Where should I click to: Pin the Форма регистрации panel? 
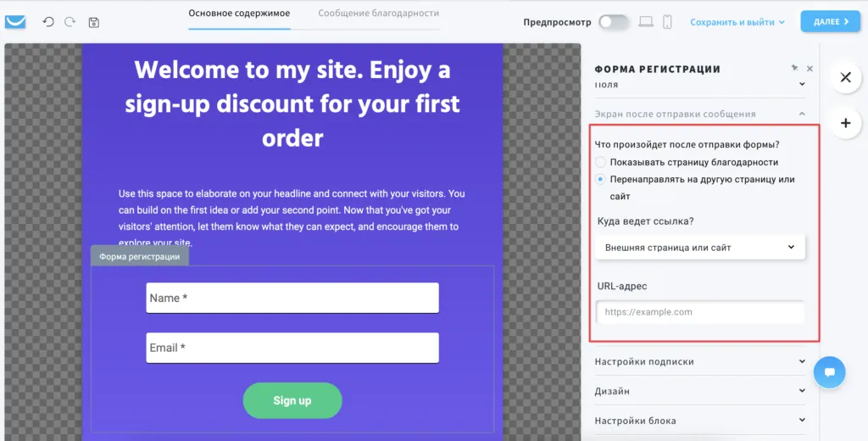(794, 68)
